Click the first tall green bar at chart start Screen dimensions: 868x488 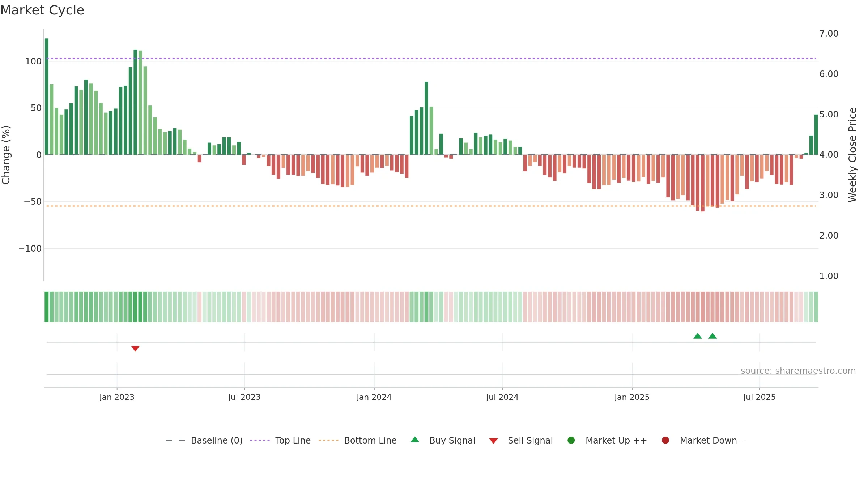pos(47,97)
